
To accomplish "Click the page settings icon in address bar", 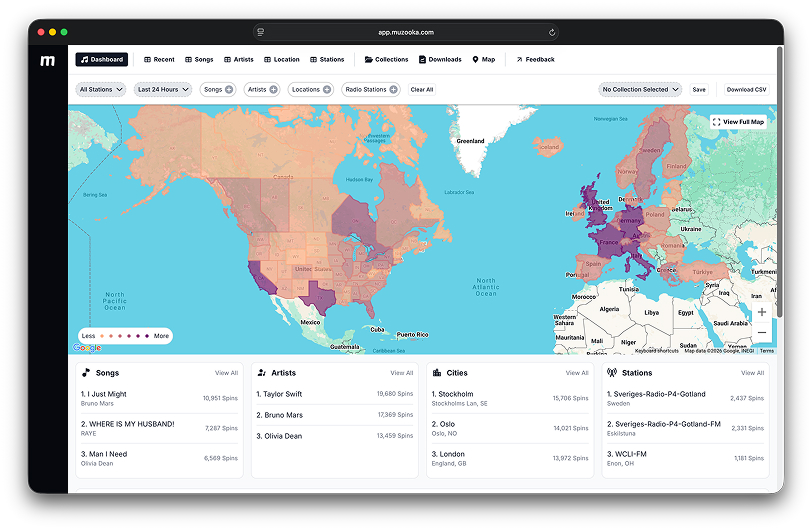I will [x=260, y=32].
